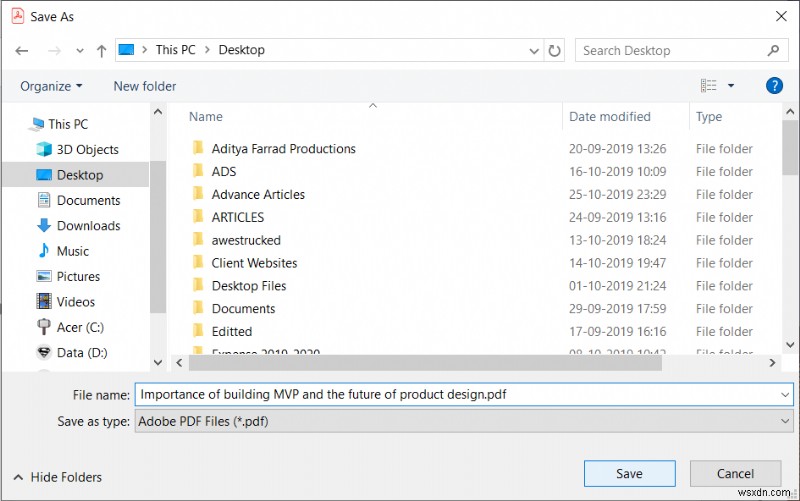Click the search magnifier icon

[x=773, y=51]
